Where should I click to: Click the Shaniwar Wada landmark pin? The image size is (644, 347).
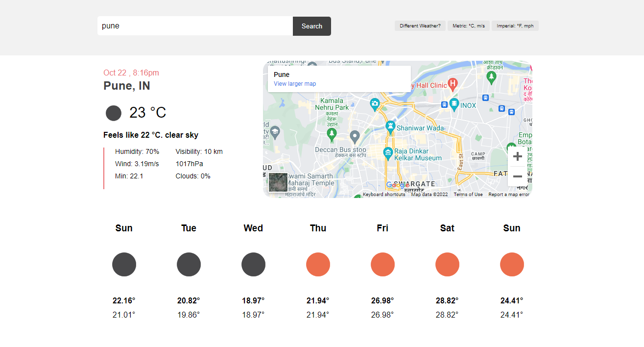[x=390, y=126]
